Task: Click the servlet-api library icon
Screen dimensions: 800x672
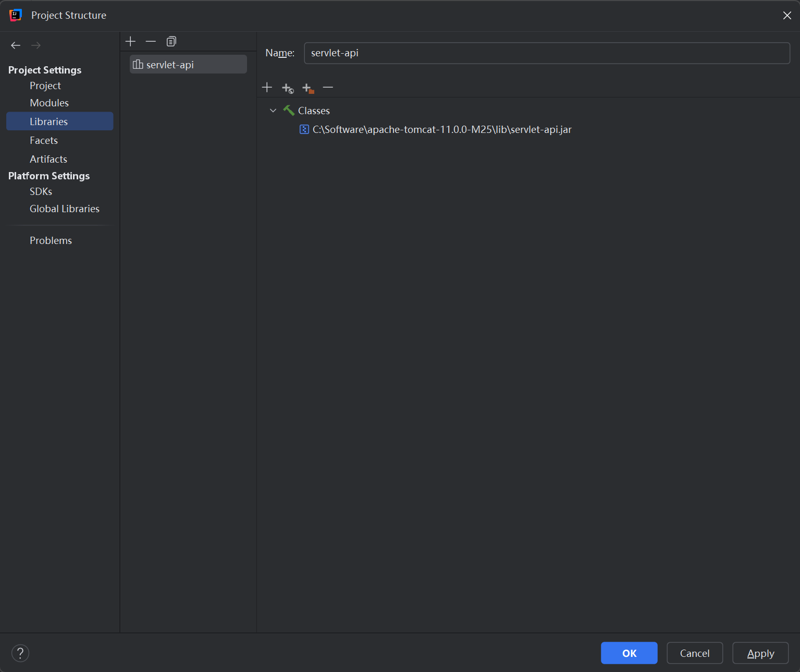Action: click(x=138, y=64)
